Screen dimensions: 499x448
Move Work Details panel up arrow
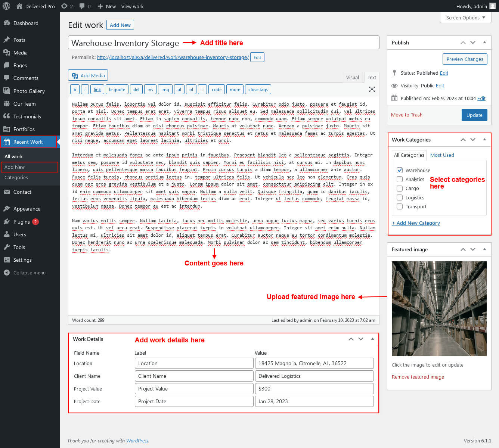coord(351,339)
